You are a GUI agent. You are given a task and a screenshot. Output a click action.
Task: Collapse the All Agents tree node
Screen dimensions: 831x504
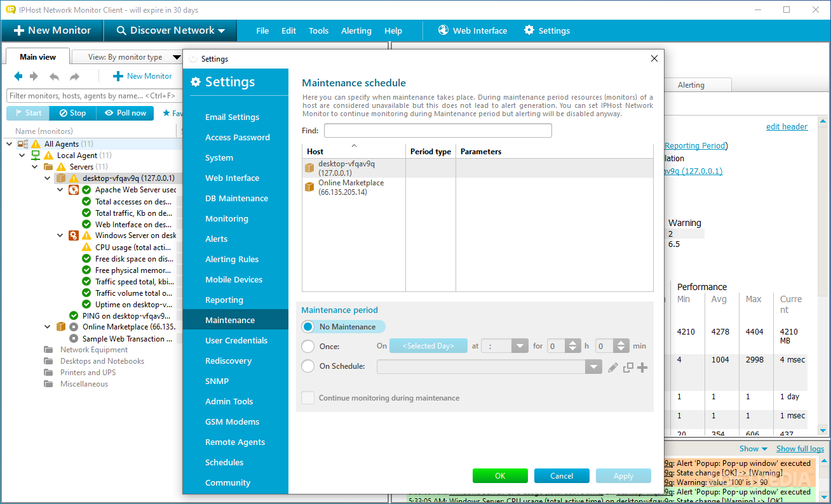10,144
